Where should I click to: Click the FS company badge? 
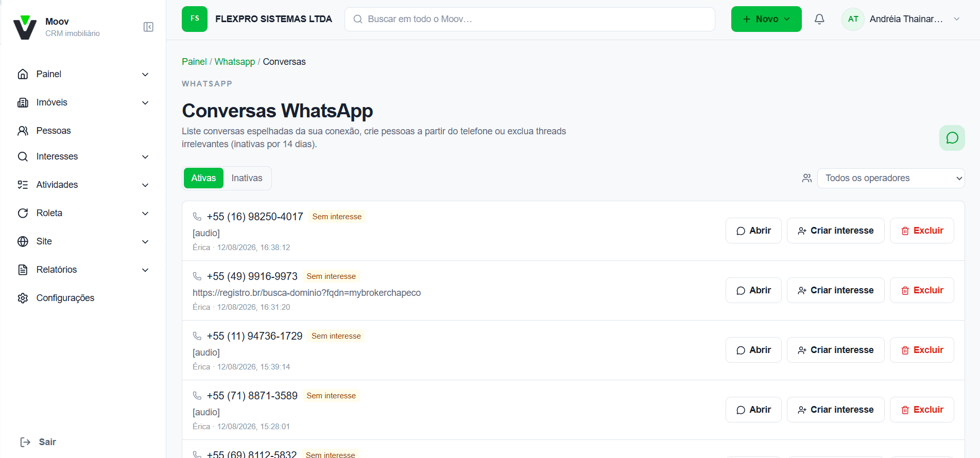click(x=195, y=19)
